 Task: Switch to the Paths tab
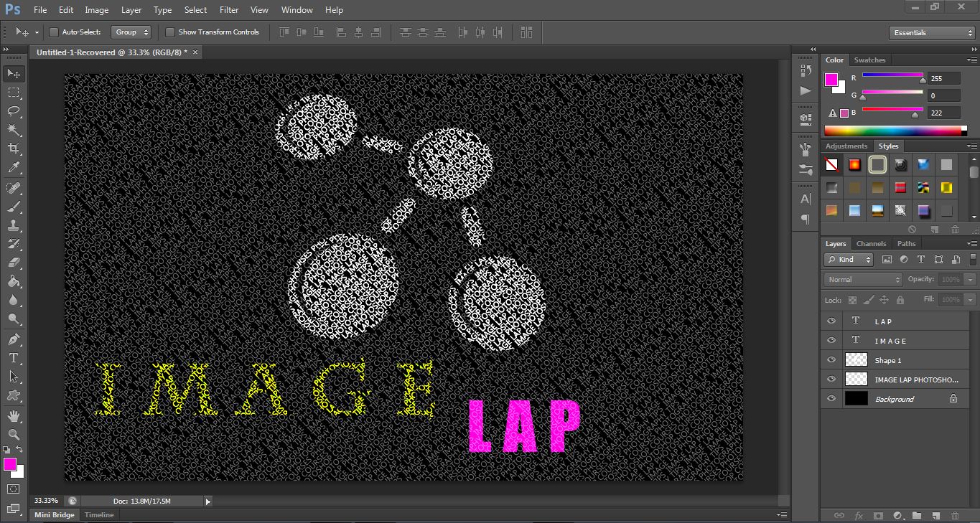(x=907, y=244)
